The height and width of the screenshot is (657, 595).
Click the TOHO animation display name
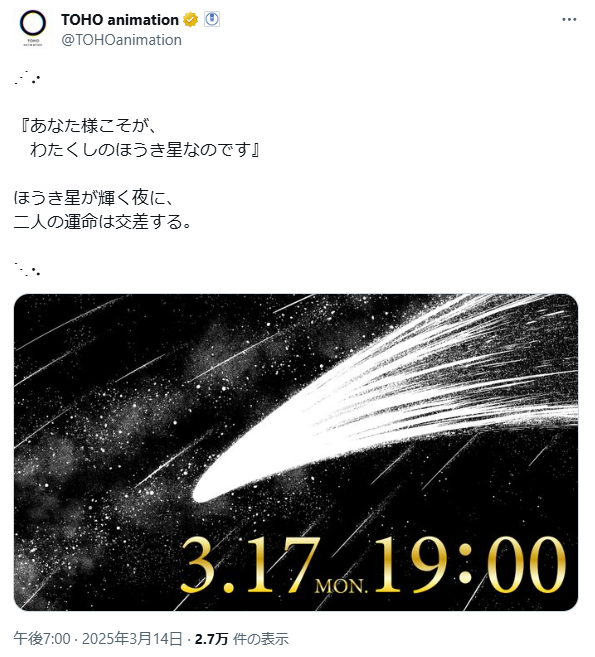[x=120, y=20]
